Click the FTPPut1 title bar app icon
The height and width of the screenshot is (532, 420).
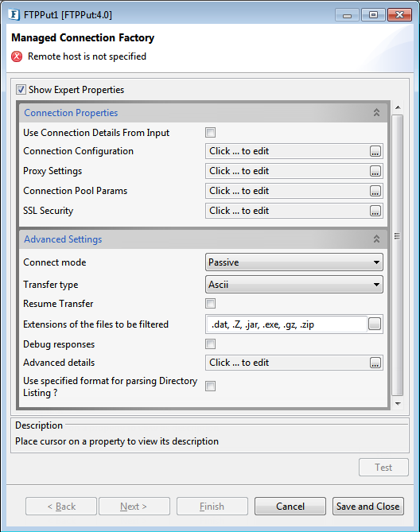tap(14, 15)
